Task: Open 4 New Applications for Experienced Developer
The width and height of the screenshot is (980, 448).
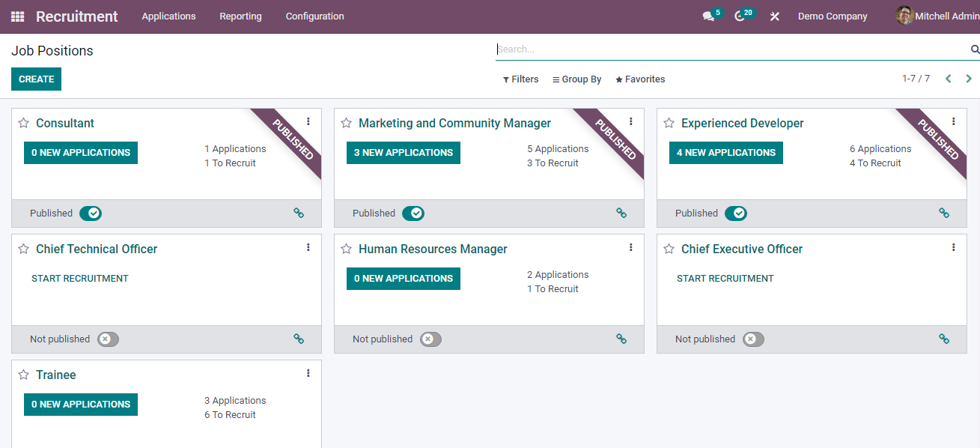Action: click(725, 153)
